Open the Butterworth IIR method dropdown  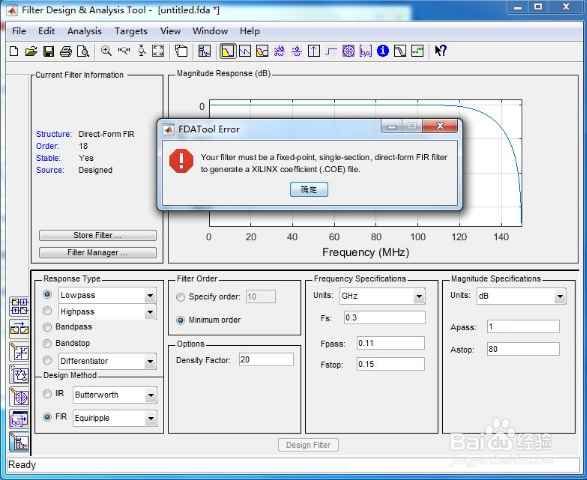pyautogui.click(x=151, y=395)
